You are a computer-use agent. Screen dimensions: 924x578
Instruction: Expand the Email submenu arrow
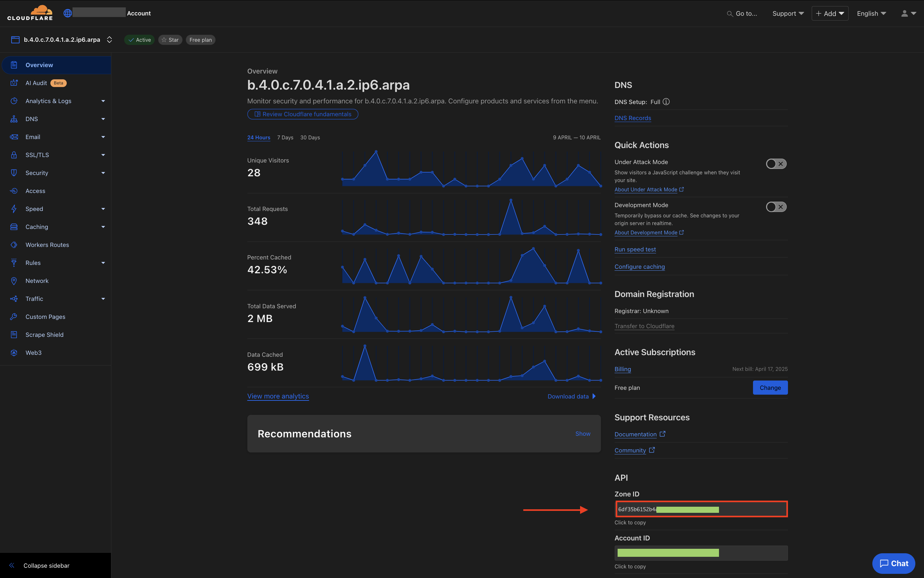pos(103,137)
